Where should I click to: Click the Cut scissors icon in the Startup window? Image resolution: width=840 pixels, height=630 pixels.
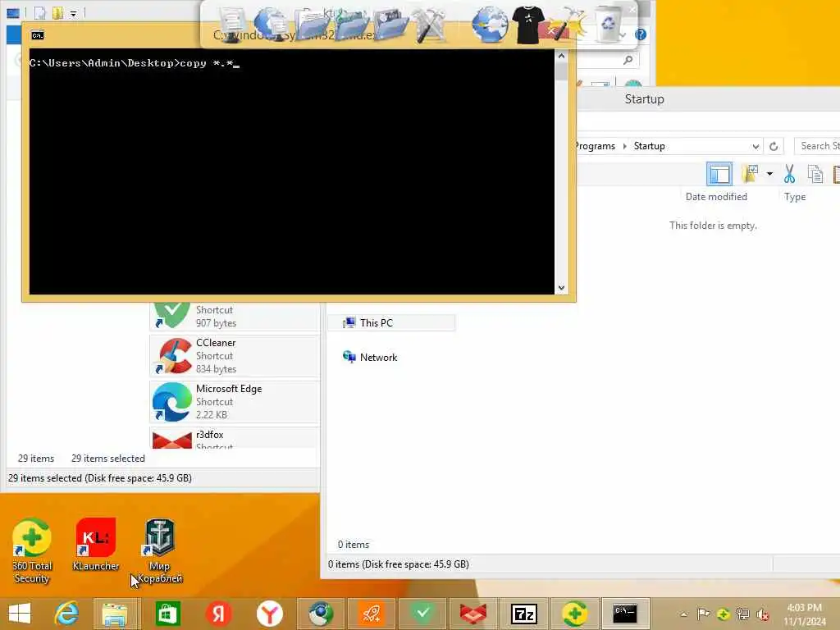coord(789,174)
